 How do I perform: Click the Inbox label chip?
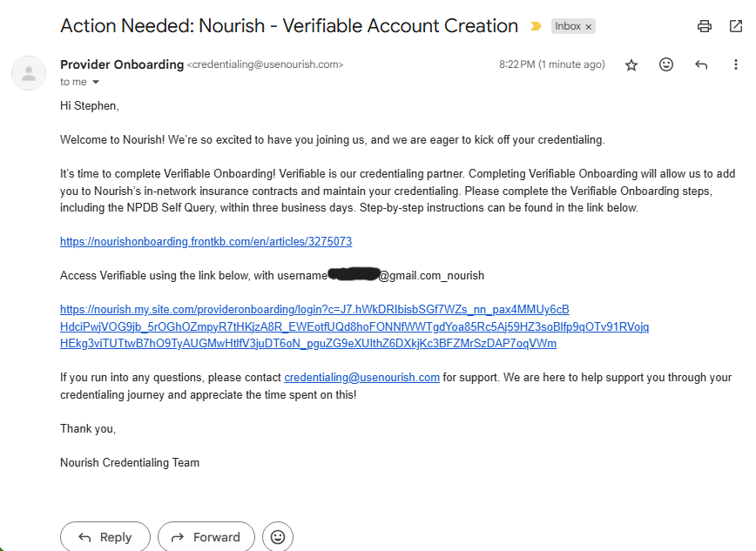pyautogui.click(x=568, y=26)
